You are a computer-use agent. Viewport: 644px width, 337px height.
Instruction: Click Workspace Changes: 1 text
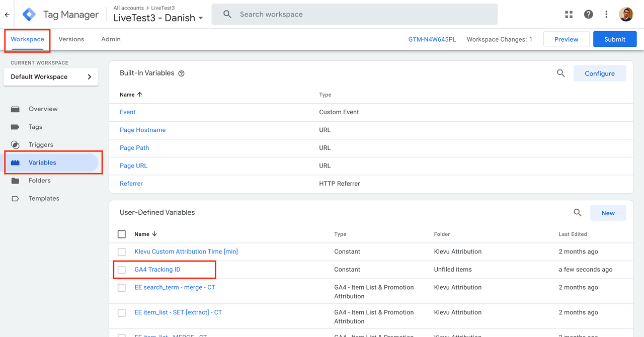499,39
